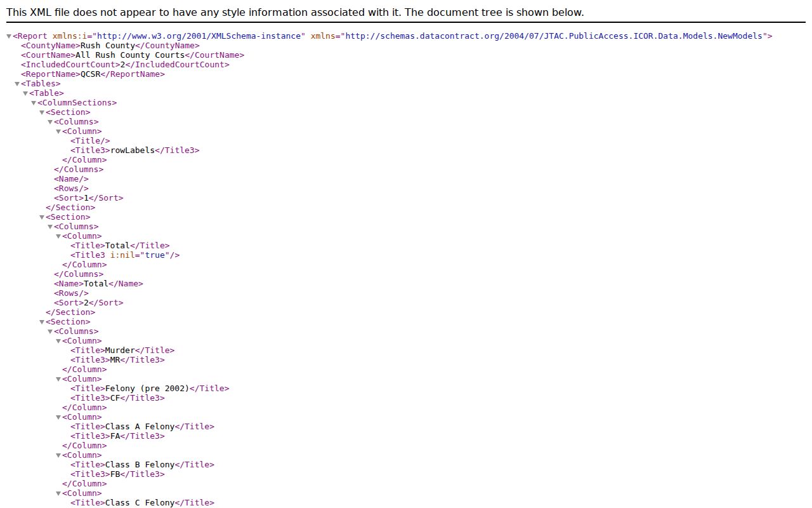
Task: Collapse the first Section containing rowLabels
Action: pos(42,112)
